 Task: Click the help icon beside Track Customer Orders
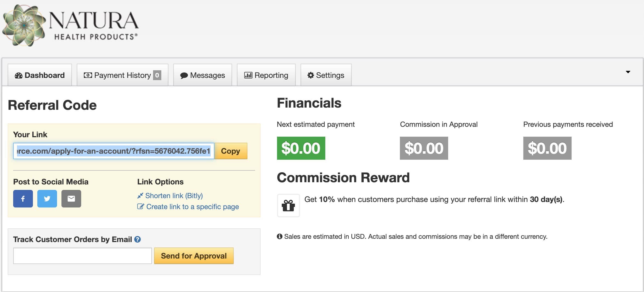pyautogui.click(x=137, y=239)
